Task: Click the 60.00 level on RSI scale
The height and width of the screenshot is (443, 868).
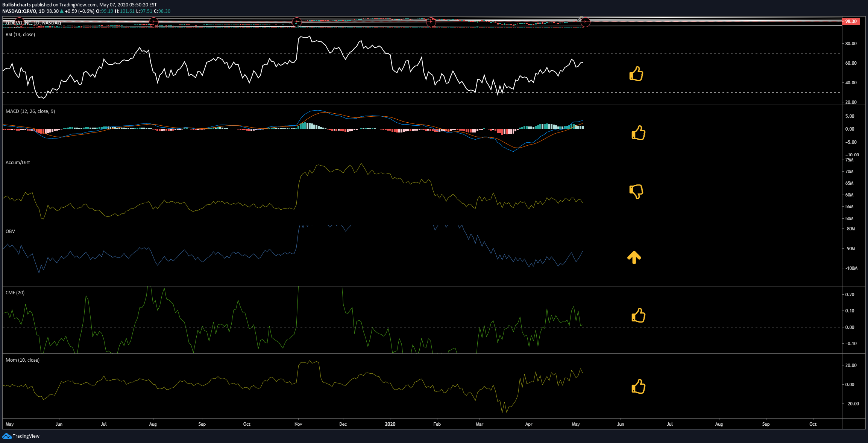Action: [851, 63]
